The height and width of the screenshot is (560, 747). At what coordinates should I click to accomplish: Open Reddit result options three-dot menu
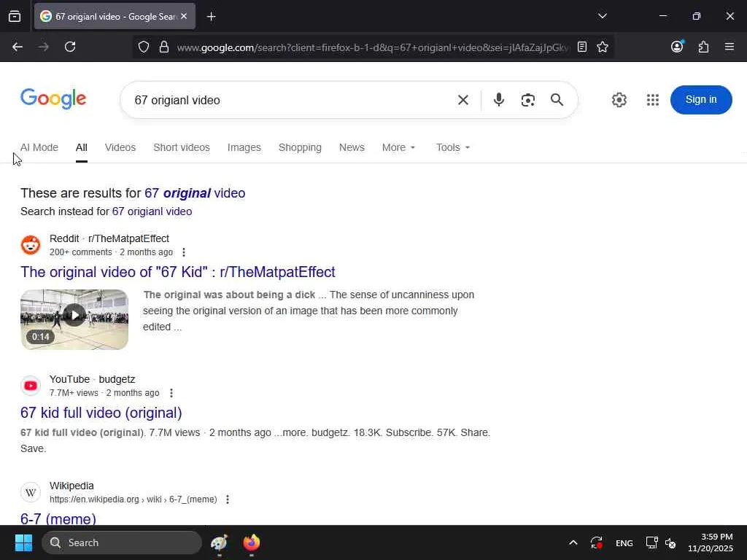(183, 252)
